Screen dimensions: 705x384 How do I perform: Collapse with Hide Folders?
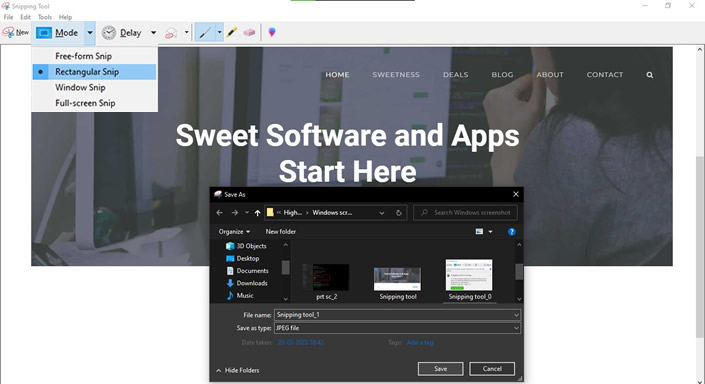237,370
